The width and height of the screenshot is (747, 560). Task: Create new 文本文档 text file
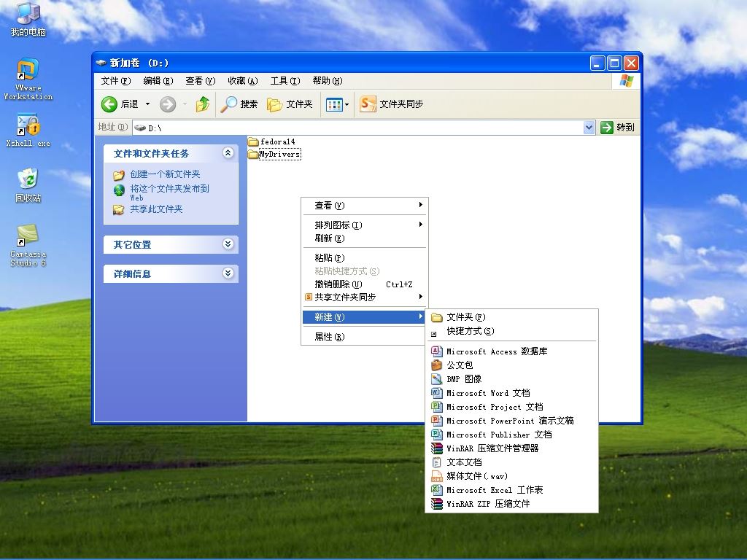click(x=511, y=462)
